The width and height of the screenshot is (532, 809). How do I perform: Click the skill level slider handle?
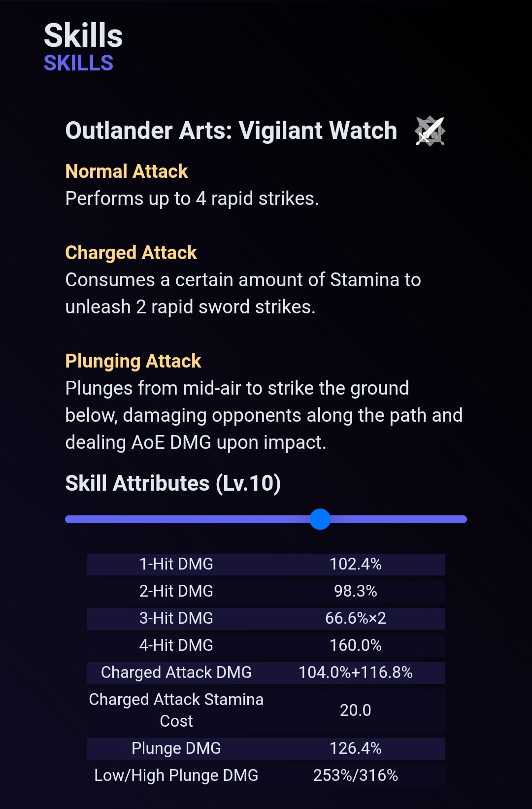[320, 519]
